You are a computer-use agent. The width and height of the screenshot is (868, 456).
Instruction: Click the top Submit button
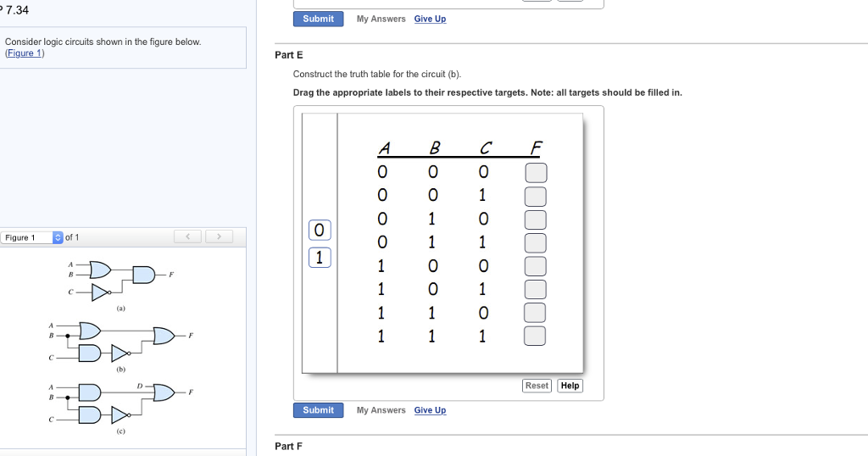(318, 19)
